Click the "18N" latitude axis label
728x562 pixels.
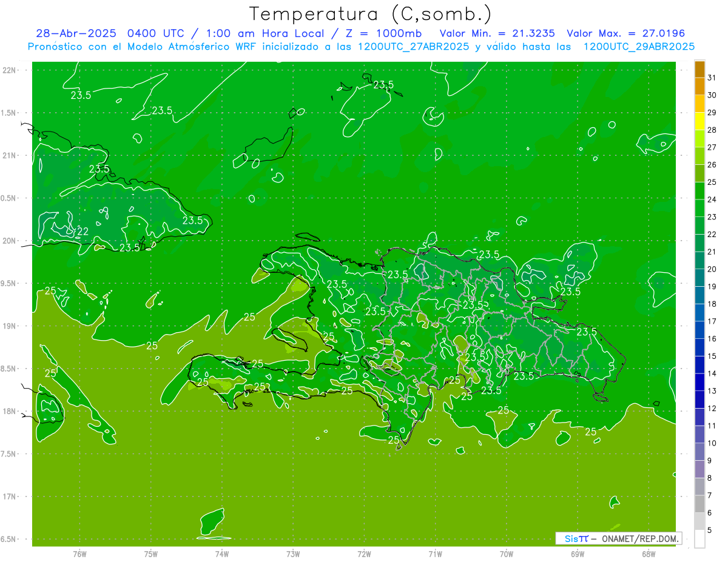coord(10,412)
